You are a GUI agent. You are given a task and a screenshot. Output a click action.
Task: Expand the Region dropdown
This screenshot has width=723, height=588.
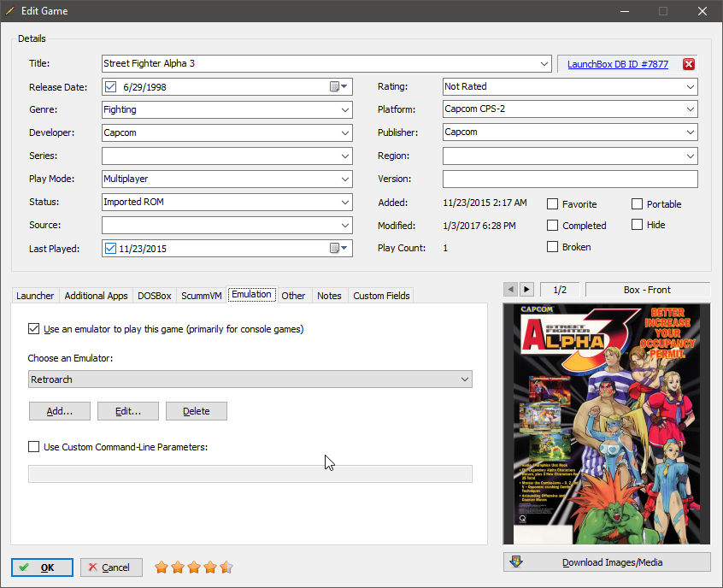[691, 156]
